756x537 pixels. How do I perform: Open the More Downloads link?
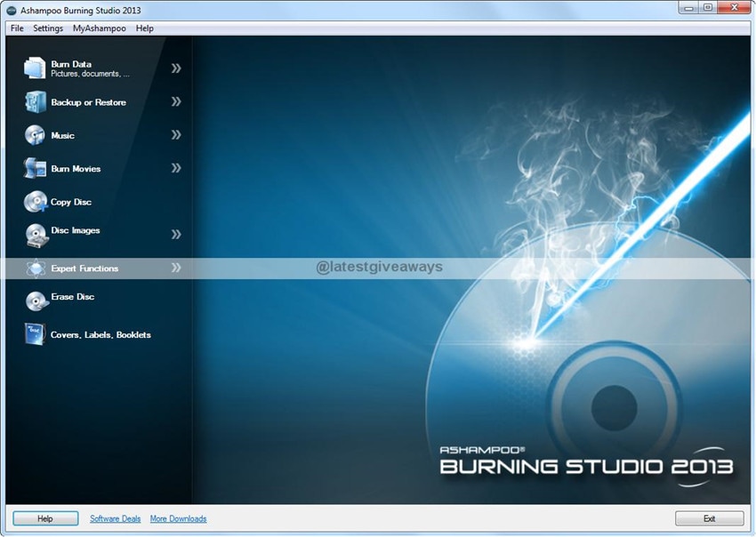point(179,518)
